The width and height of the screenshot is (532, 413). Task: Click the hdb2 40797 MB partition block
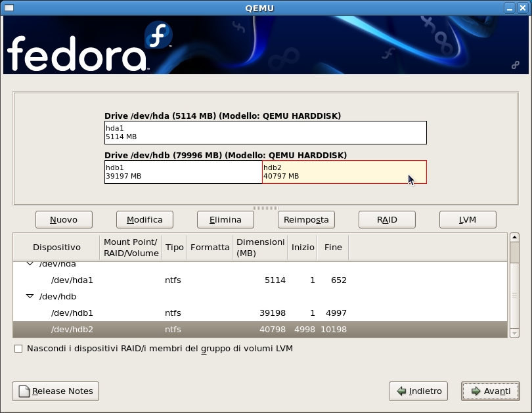[344, 172]
